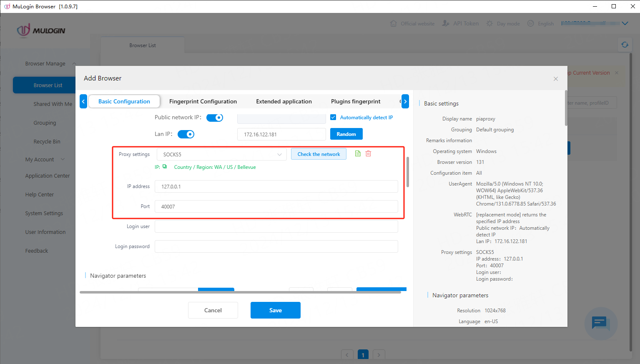Open the SOCKS5 proxy type dropdown

222,154
